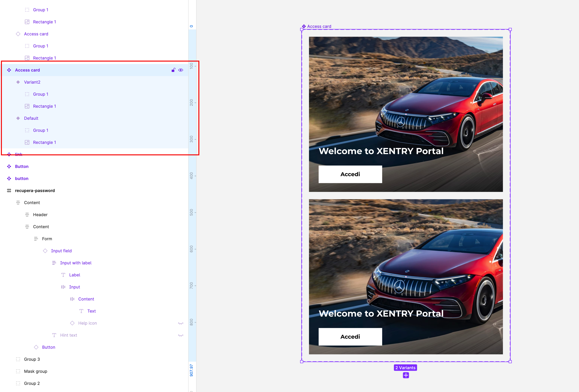Click group icon beside Group 1 under Variant2
This screenshot has height=392, width=579.
(x=27, y=94)
